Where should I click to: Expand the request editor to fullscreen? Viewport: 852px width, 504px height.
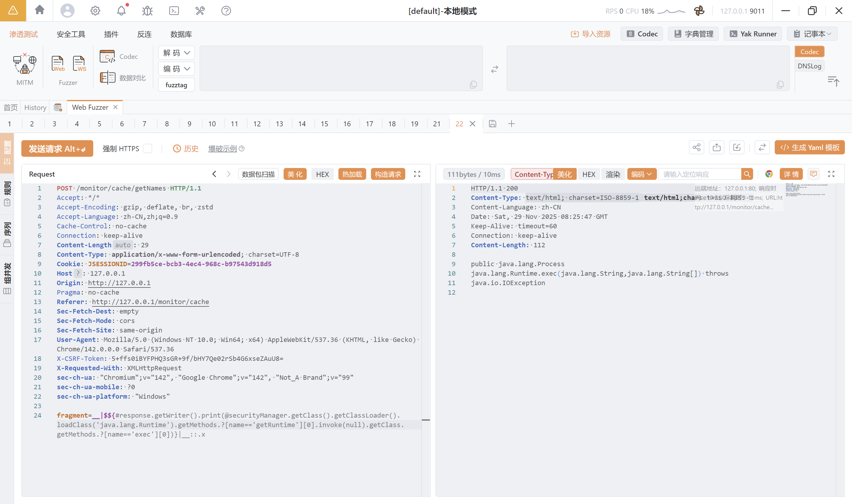pos(417,174)
